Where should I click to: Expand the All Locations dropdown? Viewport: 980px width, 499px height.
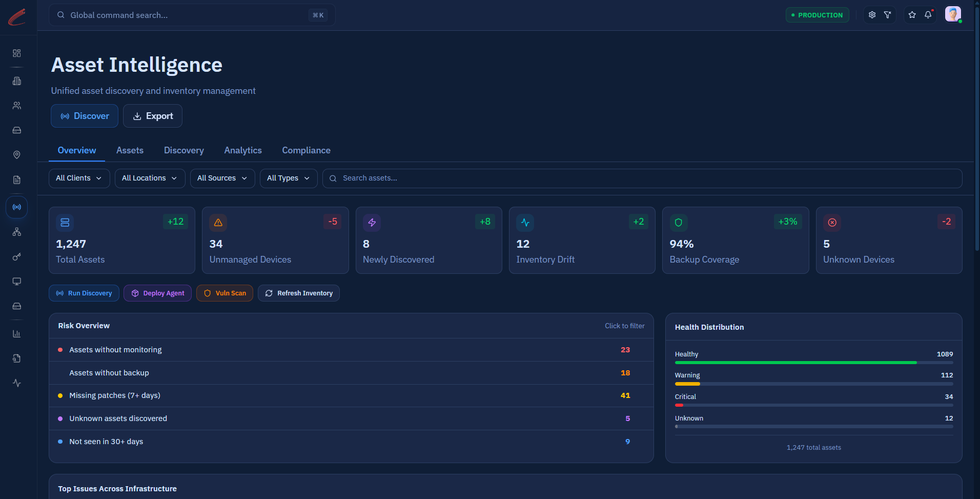[x=150, y=178]
